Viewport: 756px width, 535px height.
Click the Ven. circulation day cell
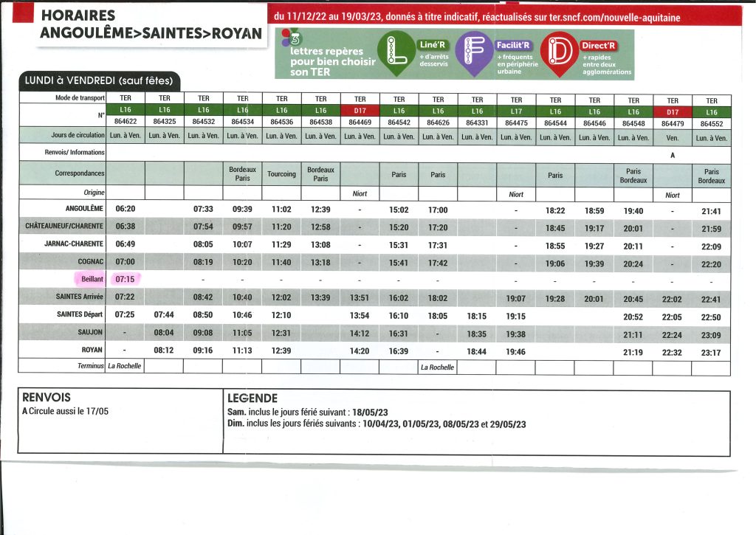click(x=673, y=138)
